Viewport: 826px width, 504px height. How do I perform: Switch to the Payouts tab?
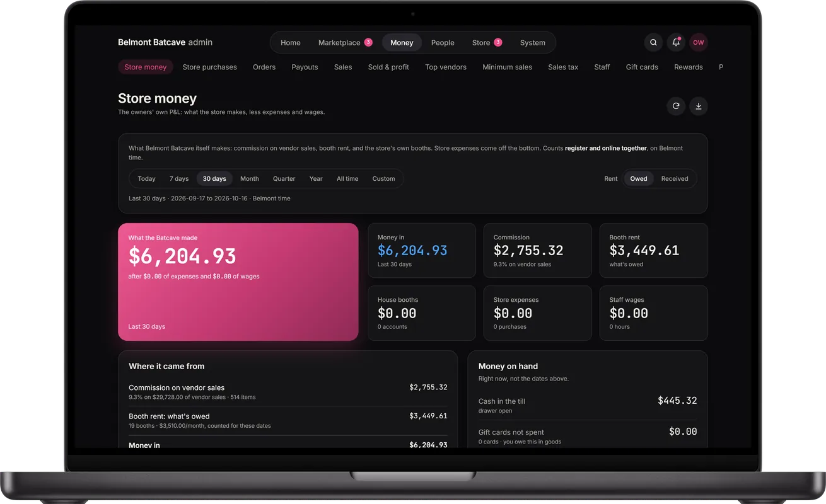point(305,67)
